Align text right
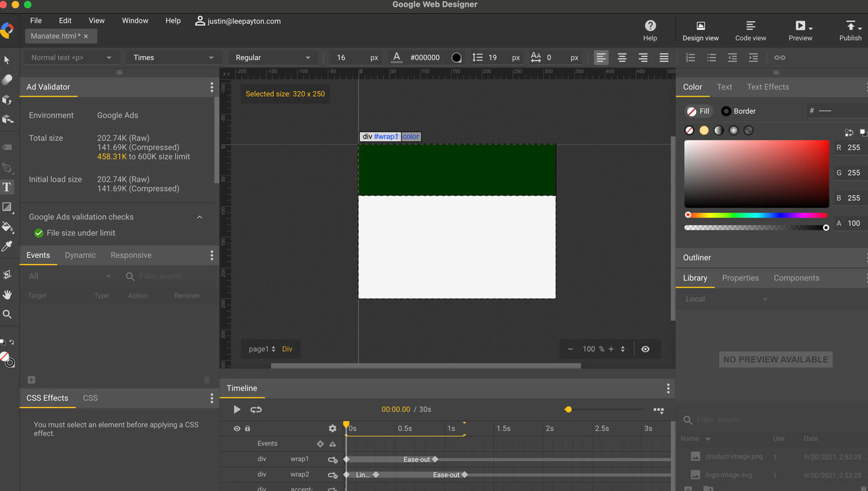The width and height of the screenshot is (868, 491). [643, 57]
